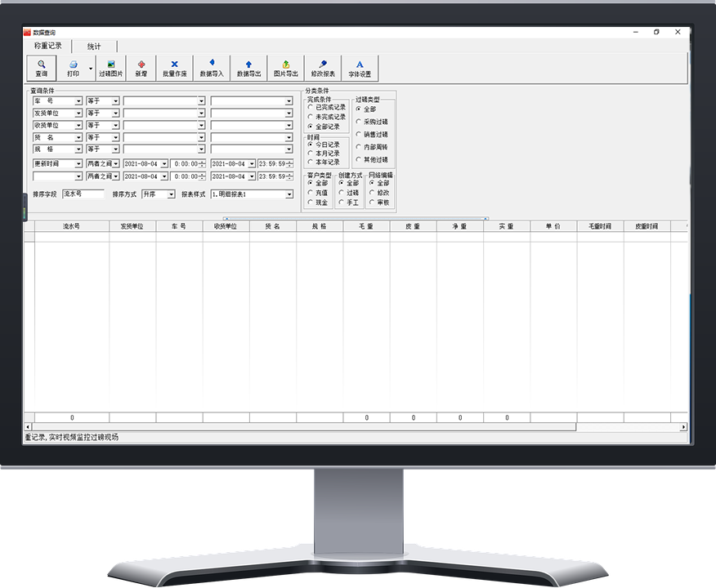The height and width of the screenshot is (588, 716).
Task: Click the 发货单位 column header
Action: (x=132, y=225)
